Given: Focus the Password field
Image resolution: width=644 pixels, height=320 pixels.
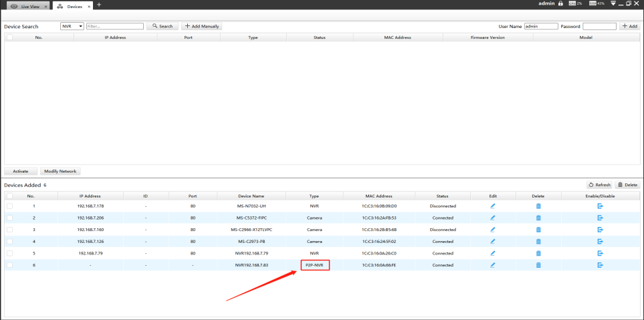Looking at the screenshot, I should pyautogui.click(x=600, y=26).
